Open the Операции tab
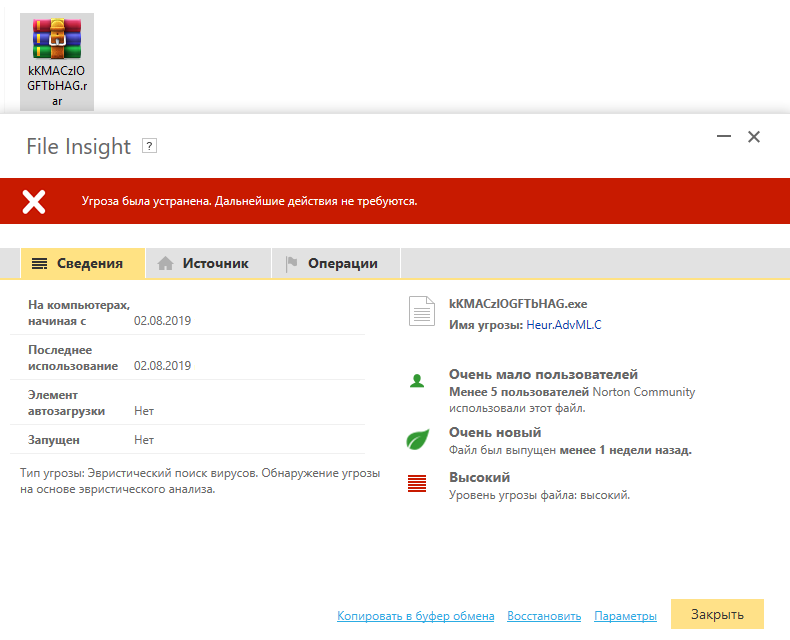 (x=336, y=263)
